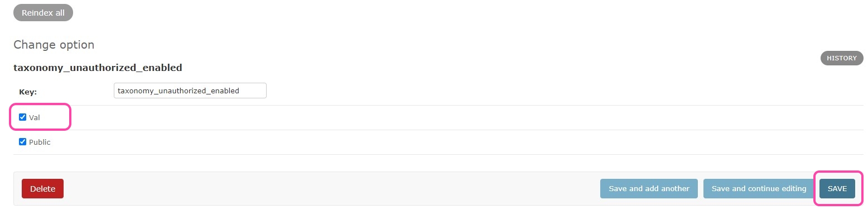Open the option's HISTORY page
868x209 pixels.
[x=841, y=58]
